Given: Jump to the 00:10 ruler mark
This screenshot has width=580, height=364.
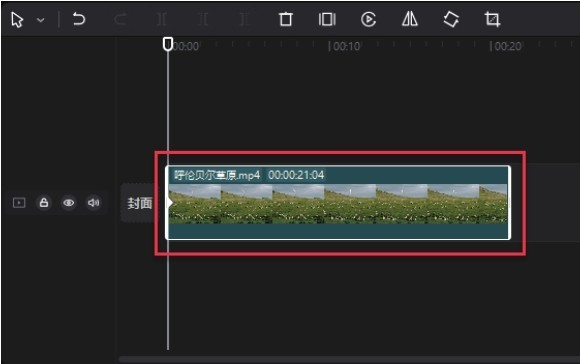Looking at the screenshot, I should (x=344, y=46).
